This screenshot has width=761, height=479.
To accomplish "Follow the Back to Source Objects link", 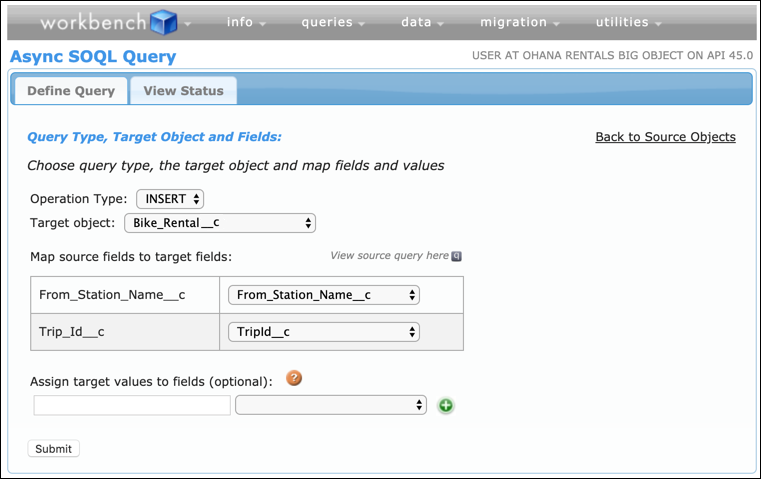I will pyautogui.click(x=665, y=137).
